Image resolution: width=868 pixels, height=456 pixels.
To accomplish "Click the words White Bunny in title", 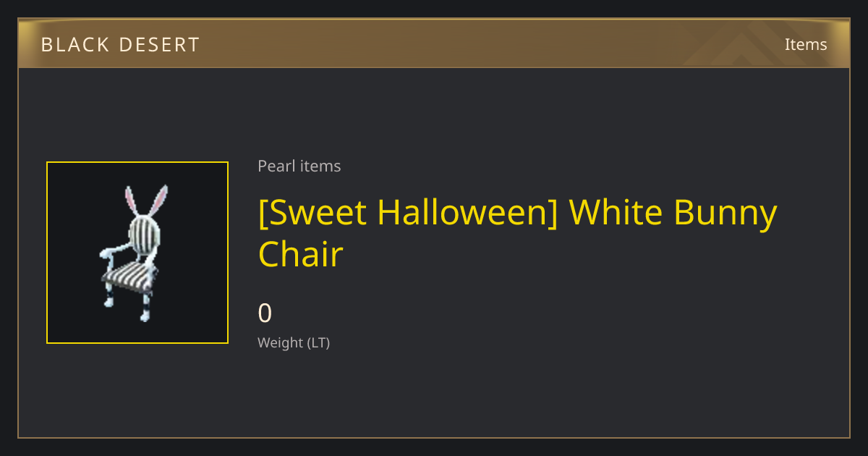I will click(x=673, y=213).
